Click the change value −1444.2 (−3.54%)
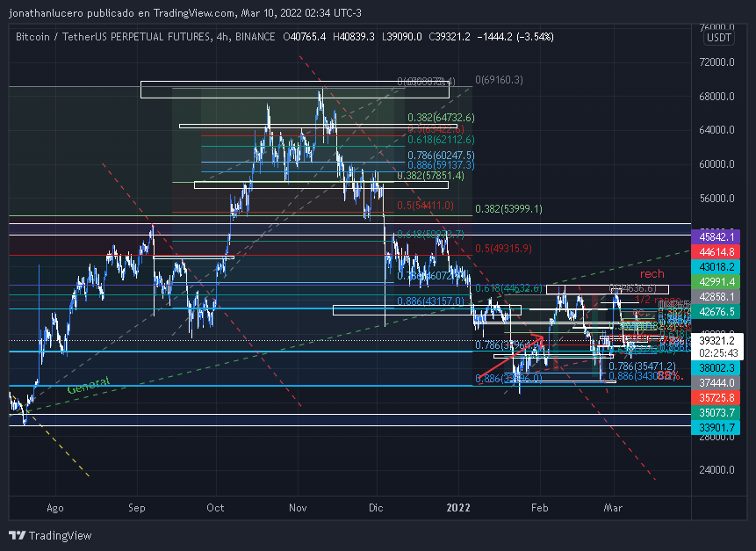Image resolution: width=756 pixels, height=551 pixels. pos(515,37)
